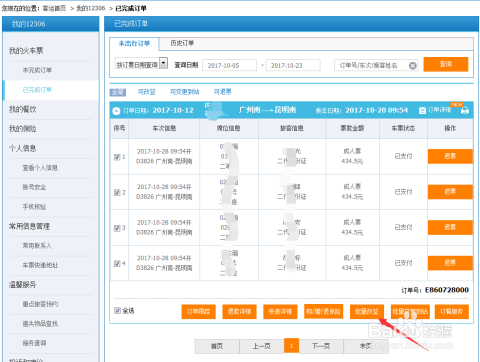Image resolution: width=480 pixels, height=362 pixels.
Task: Toggle checkbox for ticket row 2
Action: point(117,192)
